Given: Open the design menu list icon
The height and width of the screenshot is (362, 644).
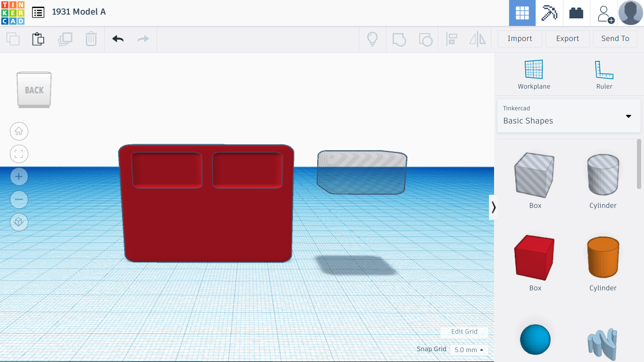Looking at the screenshot, I should (x=38, y=13).
